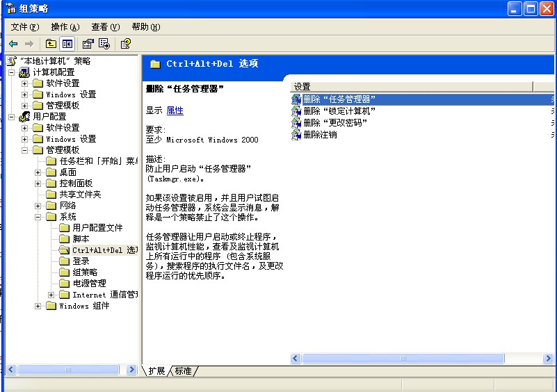This screenshot has height=392, width=557.
Task: Collapse the 用户配置 node
Action: point(12,117)
